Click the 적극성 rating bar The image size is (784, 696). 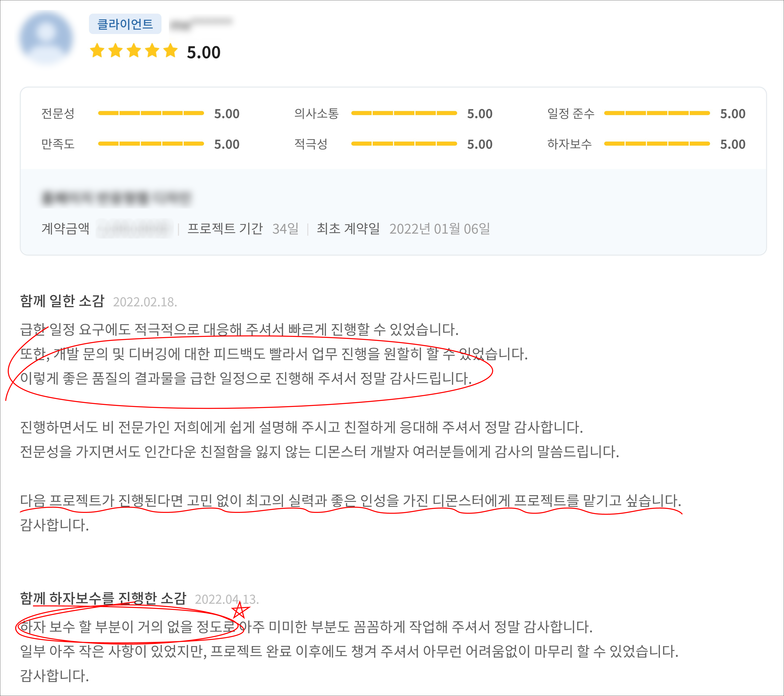[x=404, y=144]
